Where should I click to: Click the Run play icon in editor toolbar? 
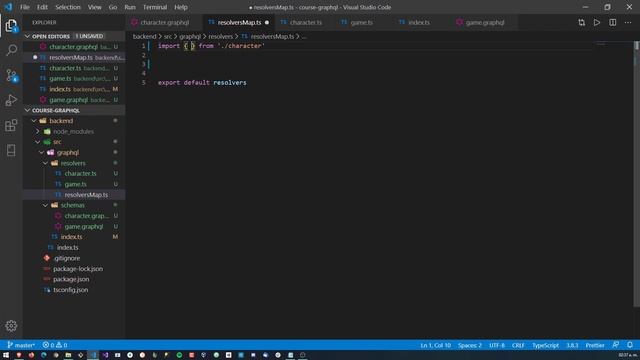(x=597, y=22)
